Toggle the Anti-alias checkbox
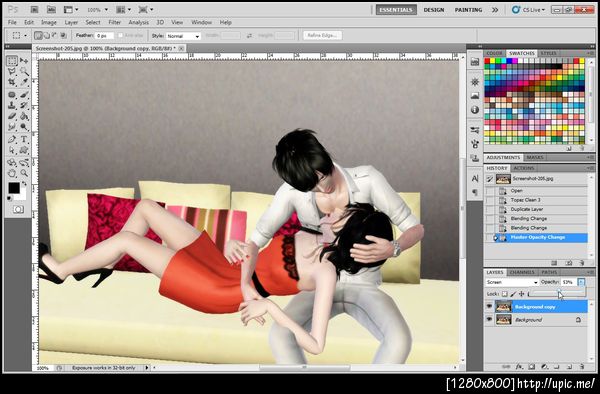The width and height of the screenshot is (600, 394). click(x=120, y=35)
